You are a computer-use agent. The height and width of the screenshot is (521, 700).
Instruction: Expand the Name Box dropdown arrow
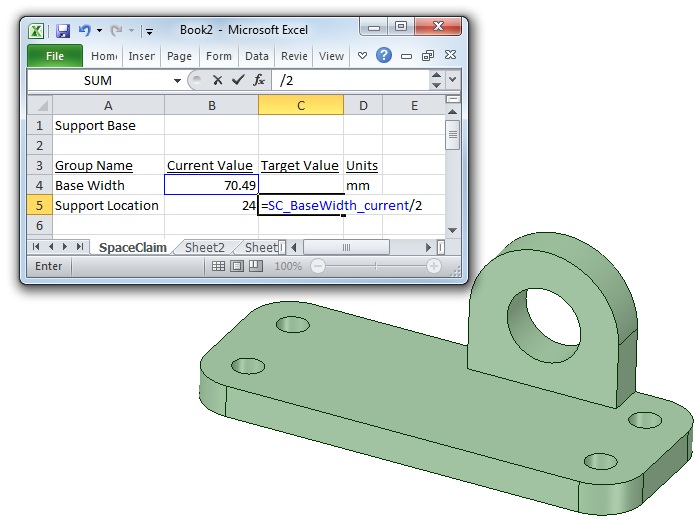tap(177, 81)
